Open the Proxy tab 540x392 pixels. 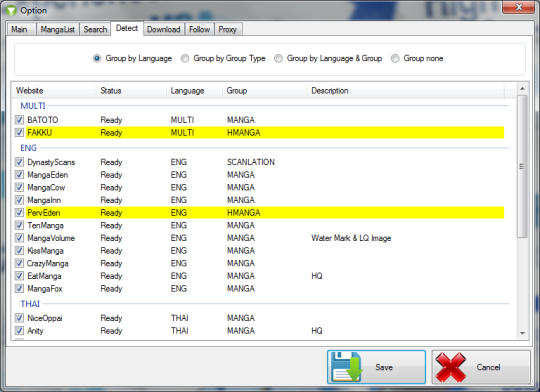pyautogui.click(x=228, y=30)
